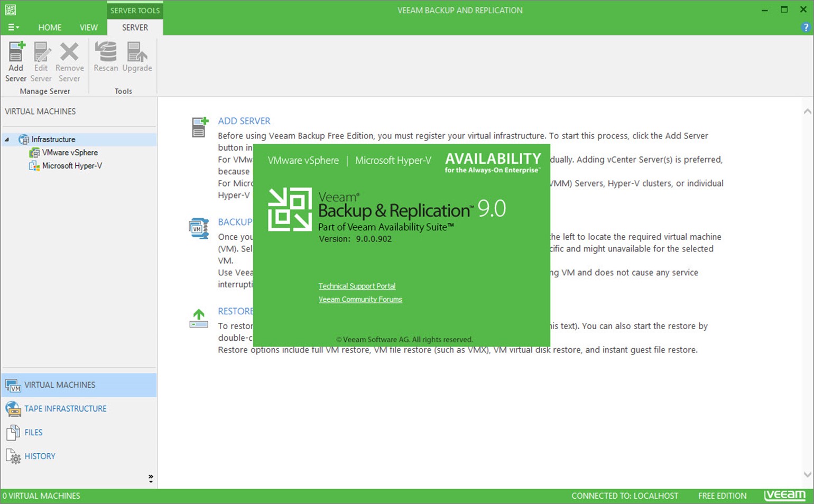Click the 0 VIRTUAL MACHINES status text
814x504 pixels.
[x=41, y=496]
